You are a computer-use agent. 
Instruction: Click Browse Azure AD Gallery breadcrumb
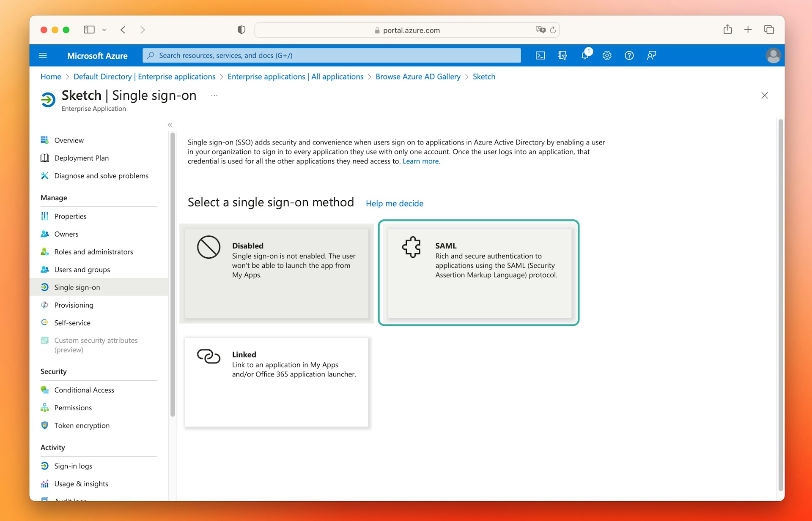click(418, 76)
